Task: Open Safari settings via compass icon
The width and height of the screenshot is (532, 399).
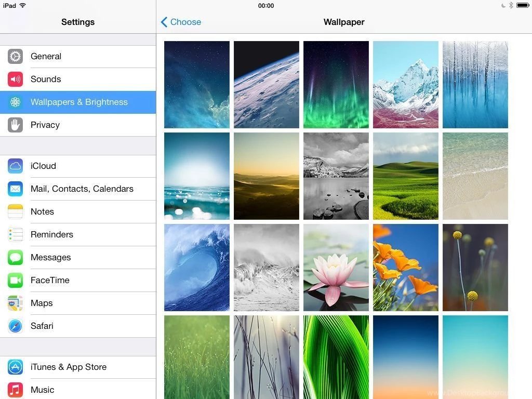Action: coord(15,326)
